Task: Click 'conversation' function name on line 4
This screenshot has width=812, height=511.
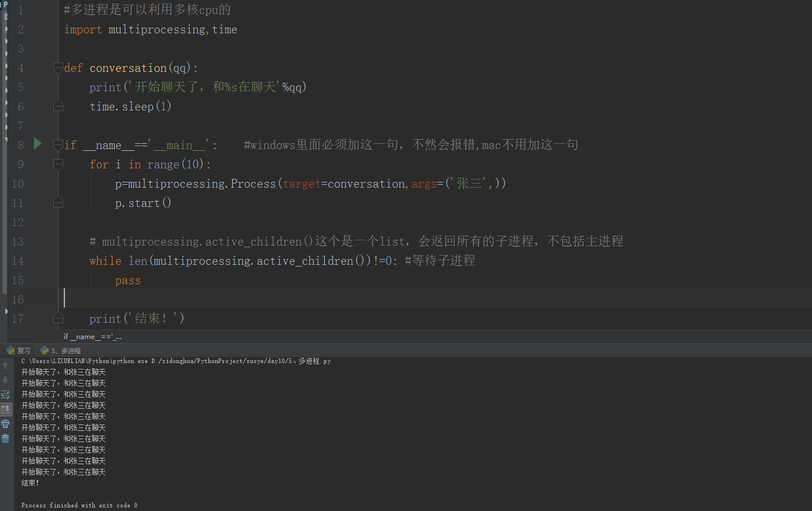Action: click(x=128, y=68)
